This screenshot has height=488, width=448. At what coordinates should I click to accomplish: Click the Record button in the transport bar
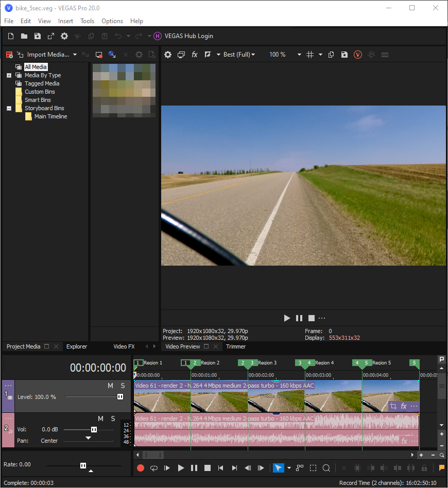click(x=141, y=468)
